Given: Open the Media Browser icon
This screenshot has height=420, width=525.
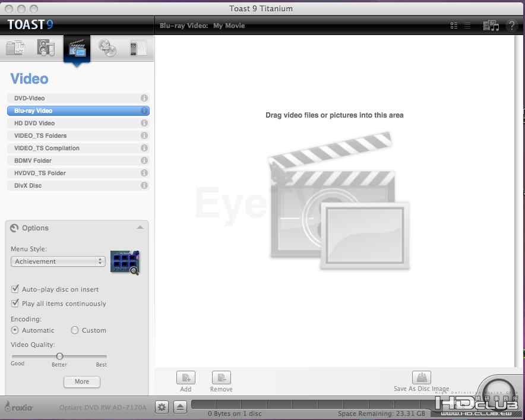Looking at the screenshot, I should (x=491, y=26).
